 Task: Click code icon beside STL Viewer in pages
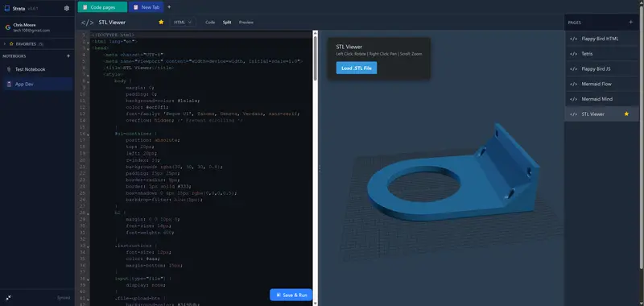[573, 114]
